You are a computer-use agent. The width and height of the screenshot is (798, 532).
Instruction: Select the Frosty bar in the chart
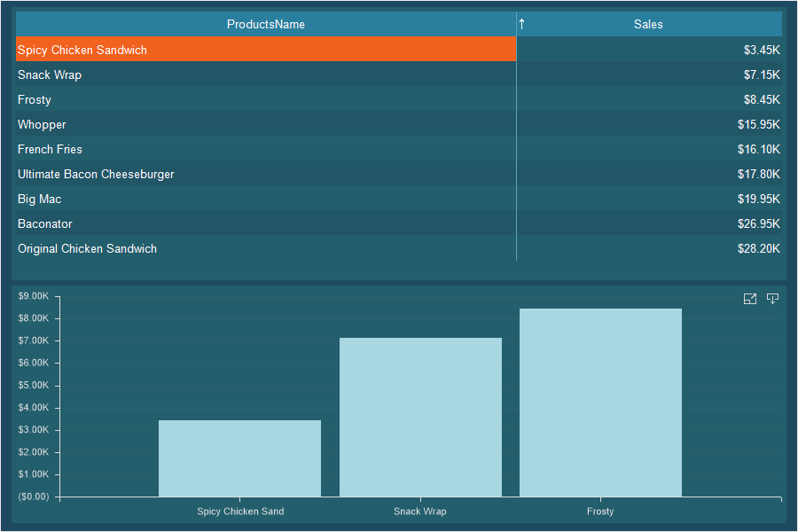click(x=600, y=403)
